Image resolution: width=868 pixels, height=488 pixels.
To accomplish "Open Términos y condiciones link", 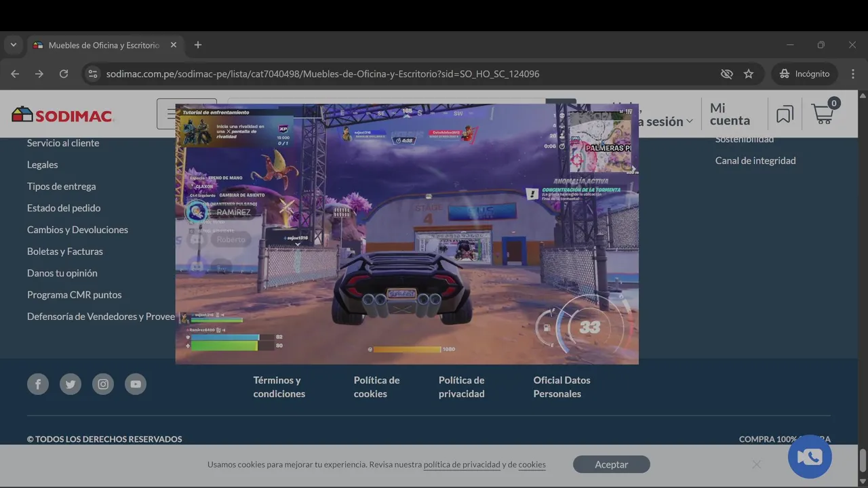I will point(279,387).
